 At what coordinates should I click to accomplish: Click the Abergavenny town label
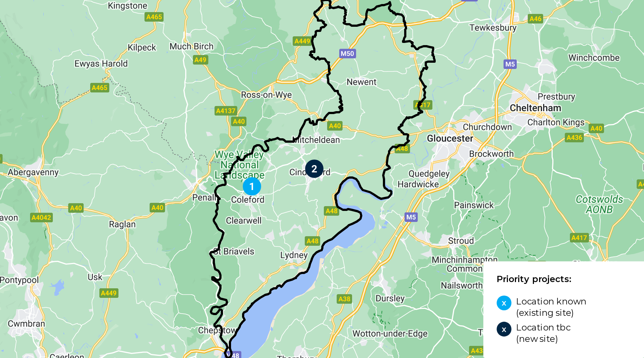pyautogui.click(x=33, y=172)
